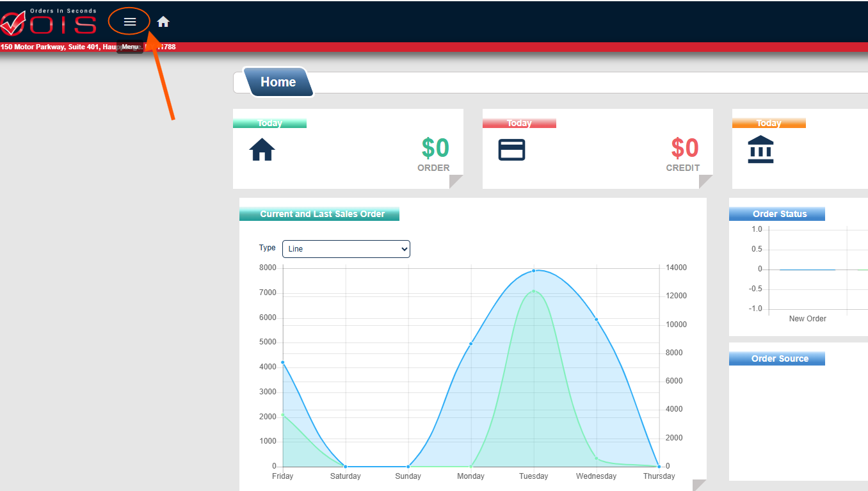The image size is (868, 491).
Task: Click the folded corner of the sales chart panel
Action: [700, 486]
